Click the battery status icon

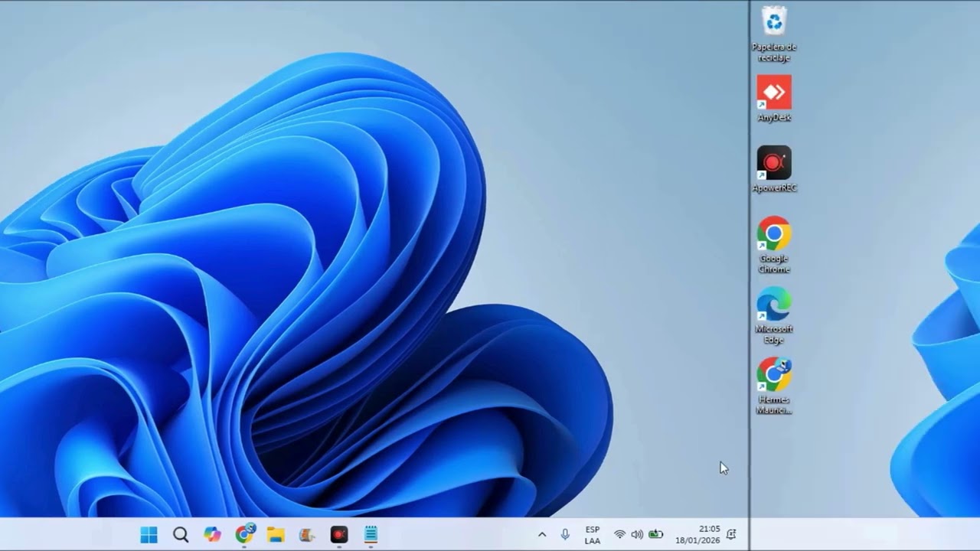tap(655, 534)
